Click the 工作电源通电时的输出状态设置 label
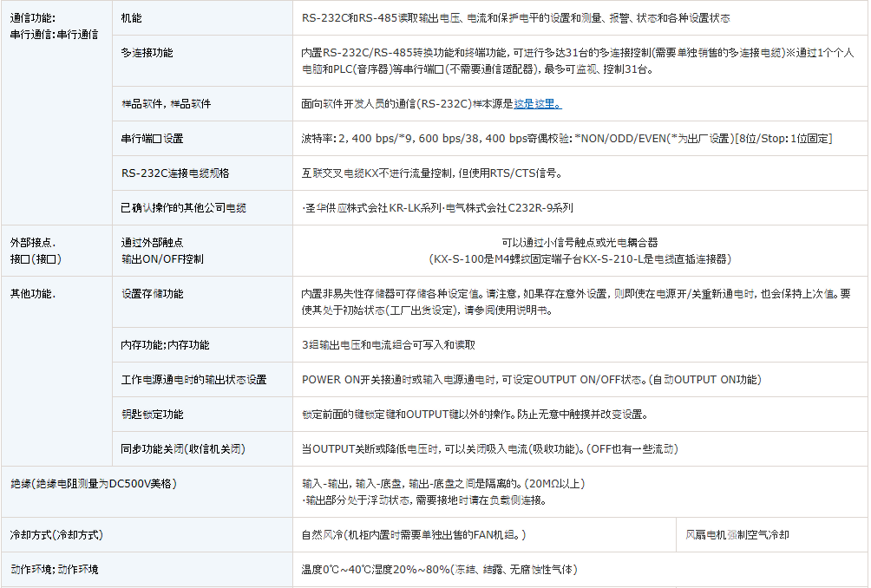The image size is (871, 588). pos(193,380)
